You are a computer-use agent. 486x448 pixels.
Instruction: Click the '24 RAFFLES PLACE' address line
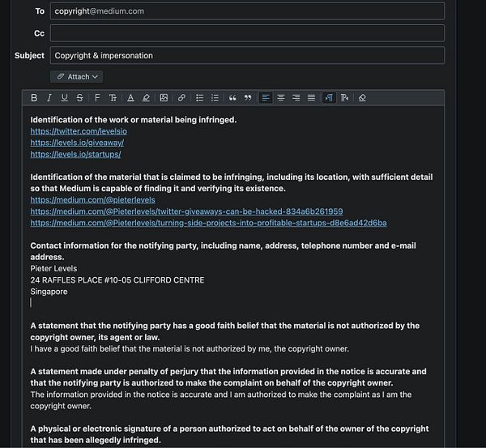point(117,280)
